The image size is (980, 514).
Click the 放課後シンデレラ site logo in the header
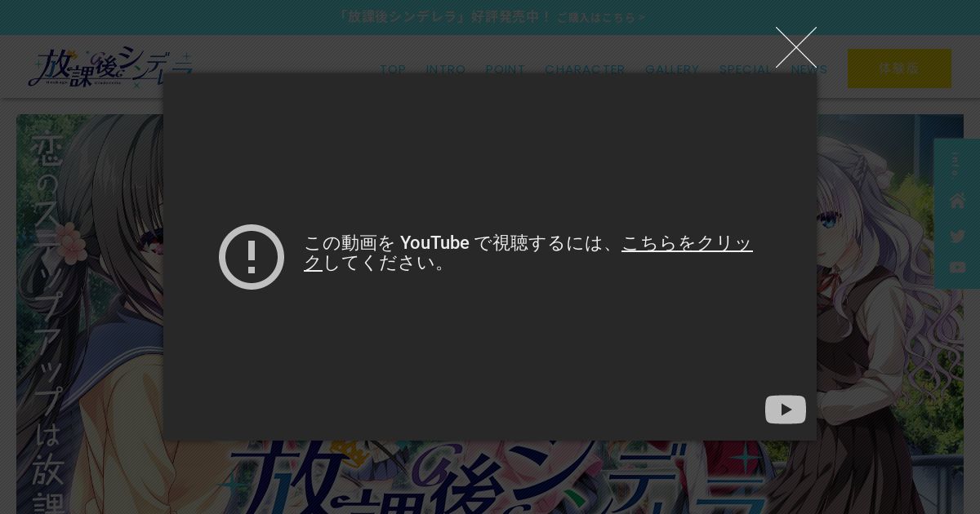111,67
